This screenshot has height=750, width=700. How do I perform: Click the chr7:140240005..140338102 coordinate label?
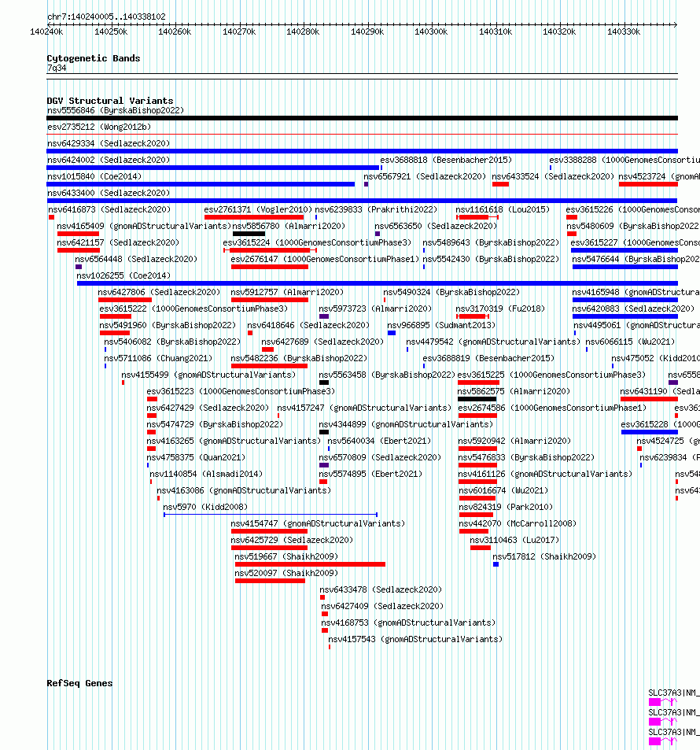point(107,17)
